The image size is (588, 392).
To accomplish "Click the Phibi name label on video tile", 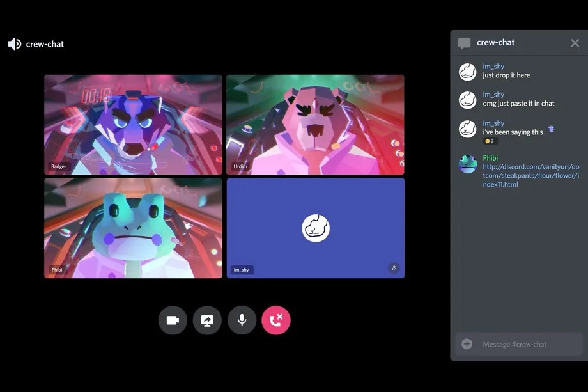I will tap(57, 270).
